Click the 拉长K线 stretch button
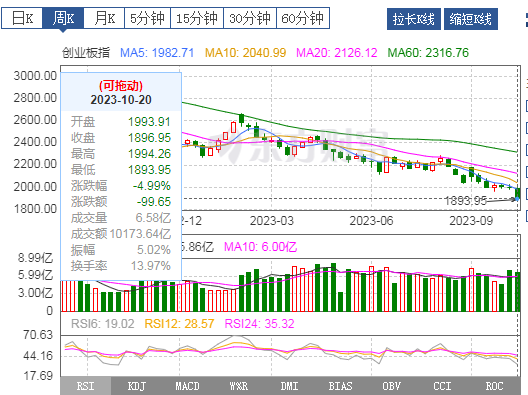 click(414, 19)
